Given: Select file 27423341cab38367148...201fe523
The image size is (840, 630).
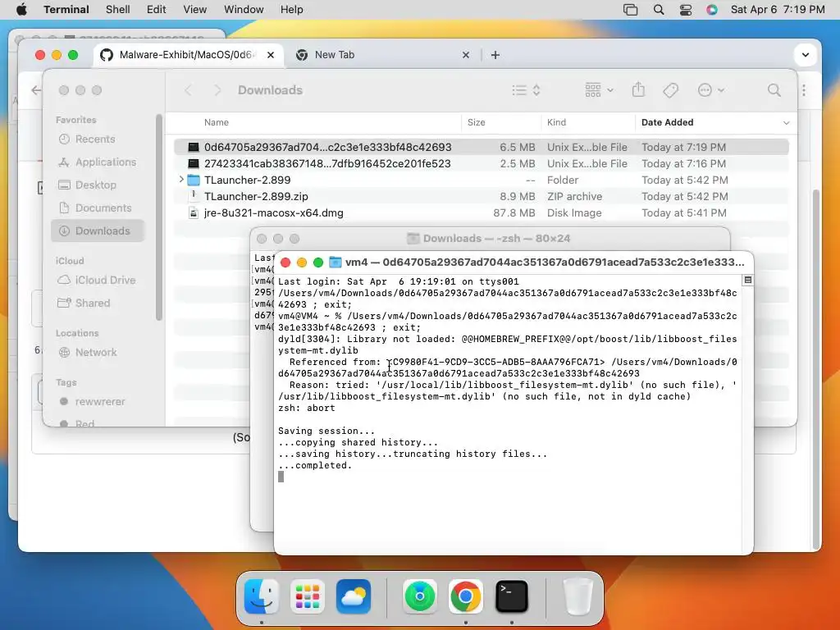Looking at the screenshot, I should pyautogui.click(x=481, y=163).
